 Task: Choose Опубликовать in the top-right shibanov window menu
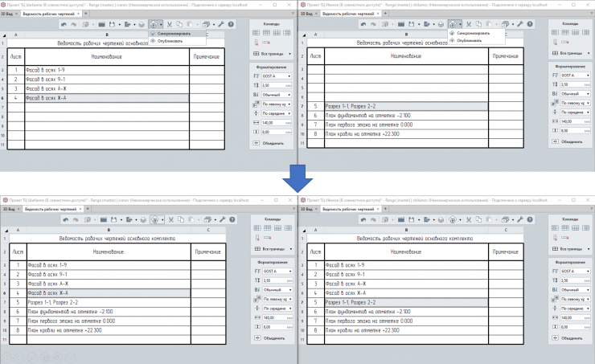pyautogui.click(x=470, y=40)
